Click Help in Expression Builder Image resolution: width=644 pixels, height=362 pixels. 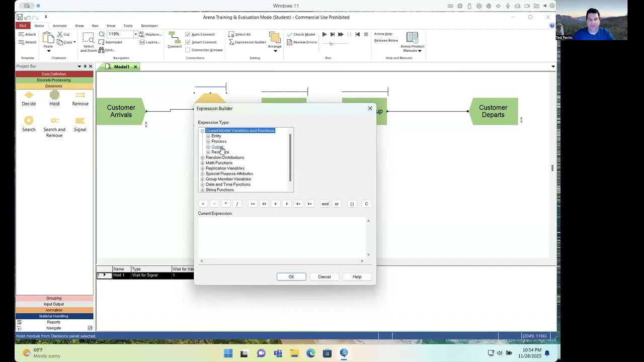tap(357, 277)
